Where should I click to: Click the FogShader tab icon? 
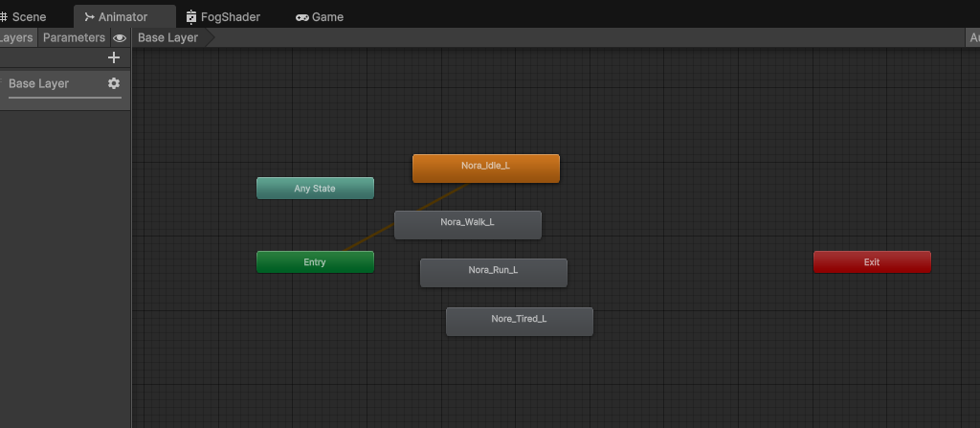tap(191, 17)
